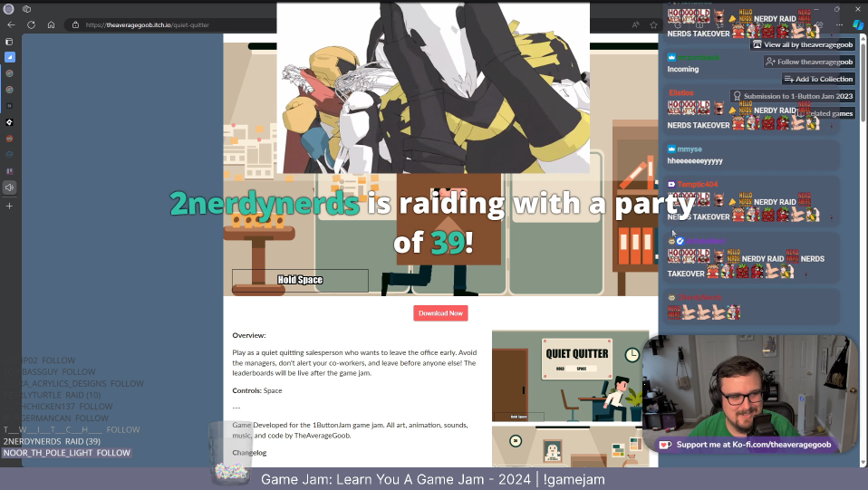Select the tab with speaker audio icon
868x490 pixels.
point(9,187)
